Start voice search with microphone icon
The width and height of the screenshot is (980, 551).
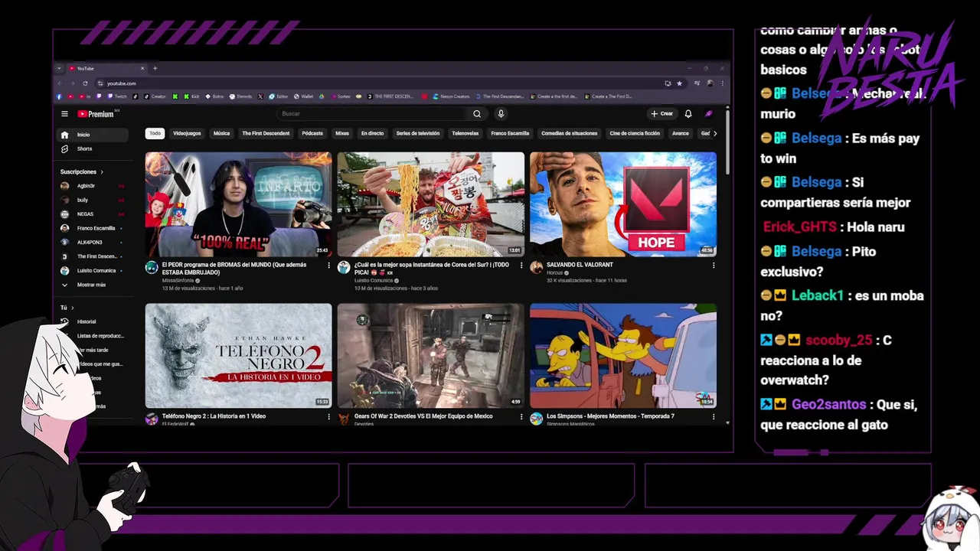coord(501,114)
